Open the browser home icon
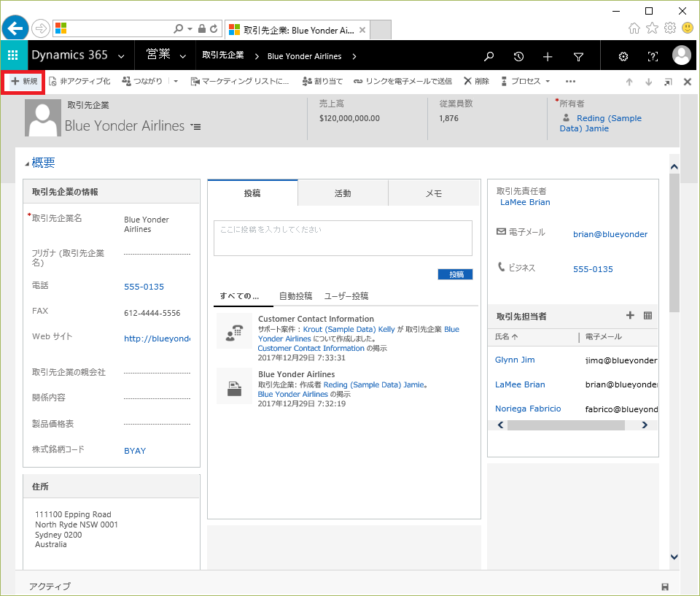The width and height of the screenshot is (700, 596). [x=634, y=28]
